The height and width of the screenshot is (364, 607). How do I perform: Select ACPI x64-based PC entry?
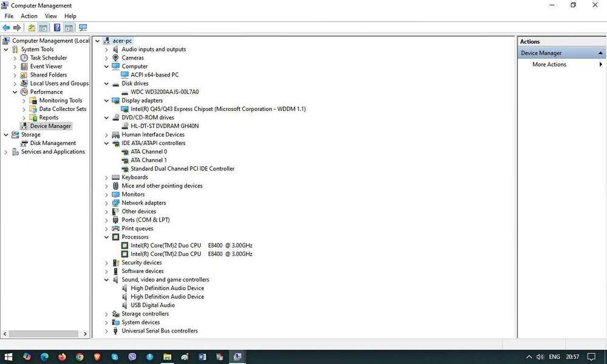click(154, 75)
